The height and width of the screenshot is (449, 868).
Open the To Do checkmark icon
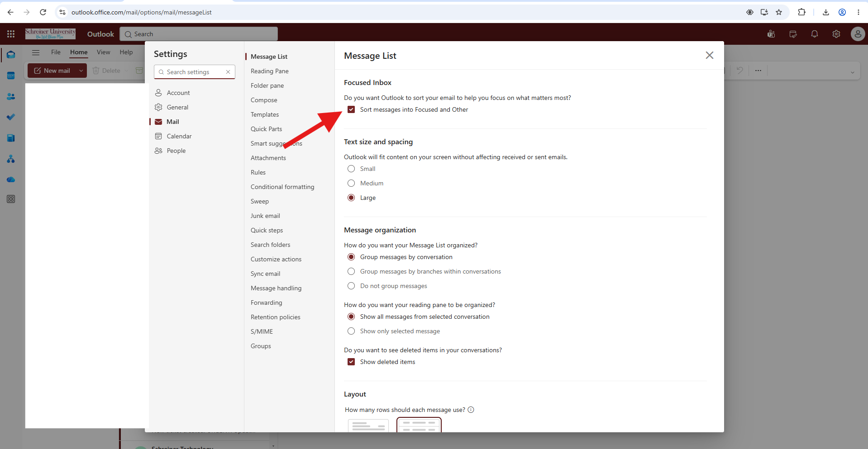[x=11, y=117]
